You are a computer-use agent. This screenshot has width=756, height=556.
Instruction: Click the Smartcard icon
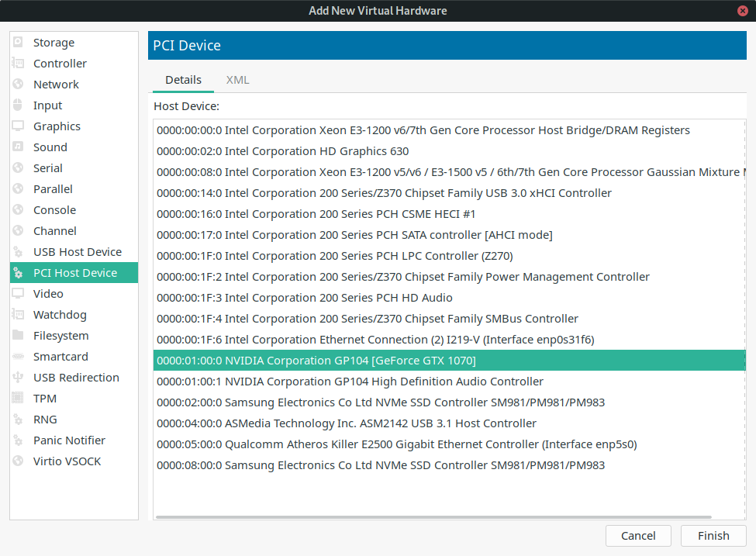18,357
